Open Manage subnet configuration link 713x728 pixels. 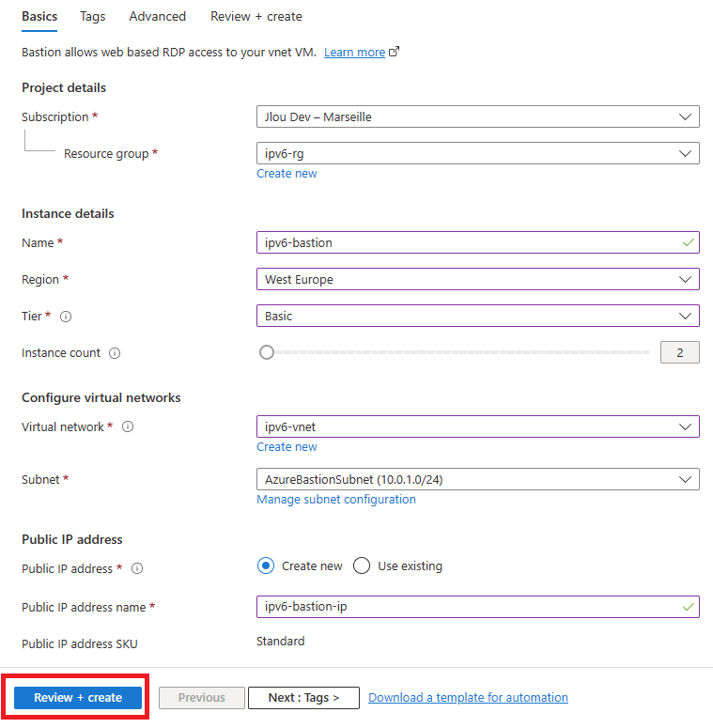click(336, 500)
